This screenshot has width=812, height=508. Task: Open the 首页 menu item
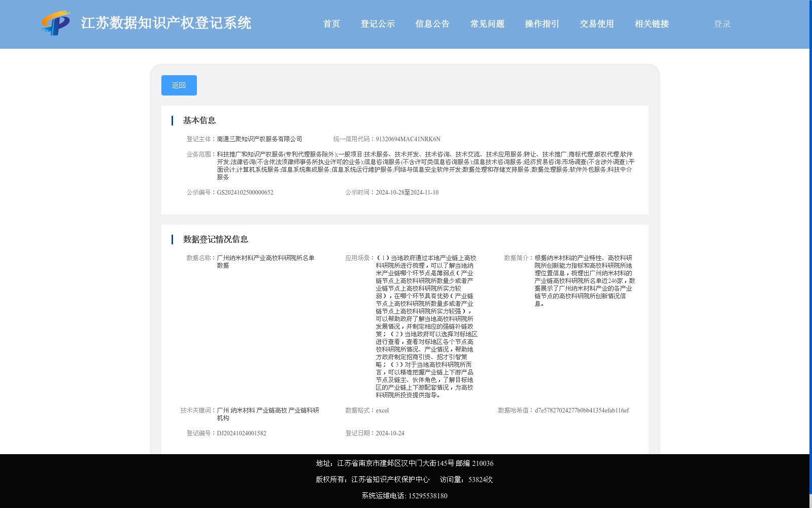pos(331,24)
